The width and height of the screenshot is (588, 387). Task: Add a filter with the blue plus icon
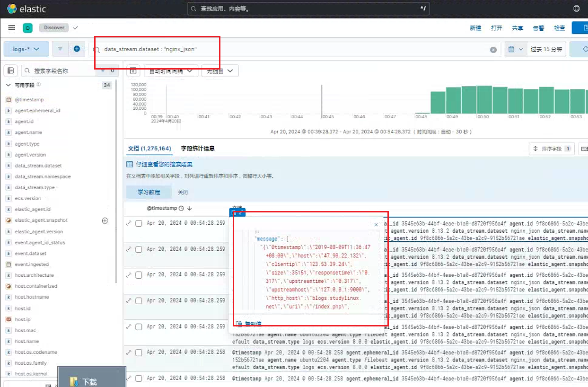pyautogui.click(x=77, y=49)
